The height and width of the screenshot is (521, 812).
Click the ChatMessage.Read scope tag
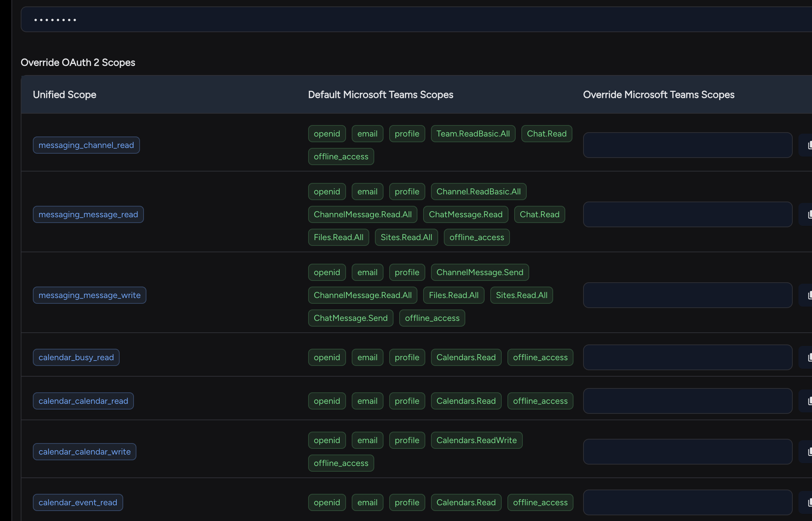coord(466,214)
